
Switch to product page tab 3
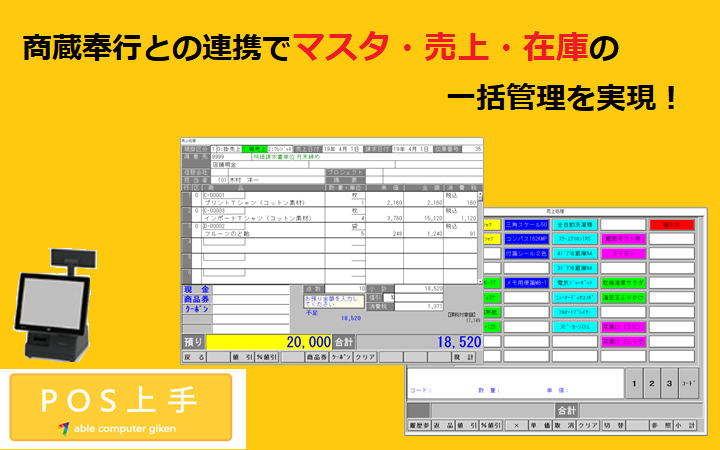[x=669, y=383]
